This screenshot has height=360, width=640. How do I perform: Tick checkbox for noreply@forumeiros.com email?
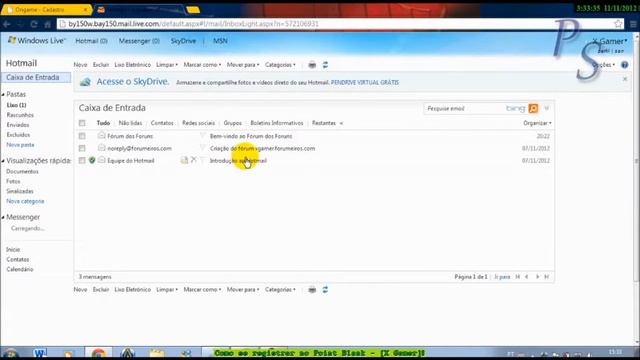click(82, 148)
